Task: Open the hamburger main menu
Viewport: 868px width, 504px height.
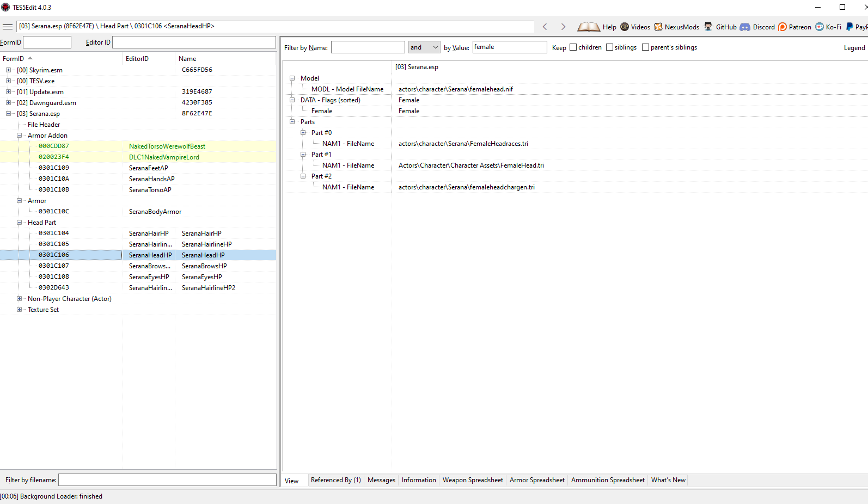Action: click(8, 26)
